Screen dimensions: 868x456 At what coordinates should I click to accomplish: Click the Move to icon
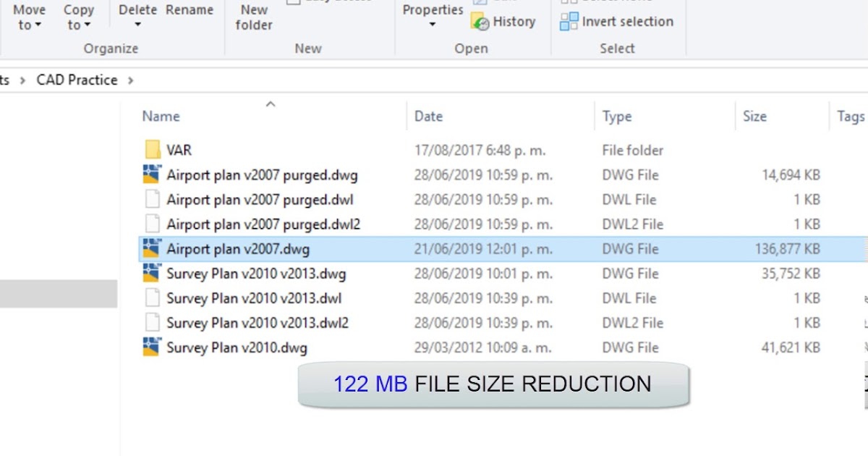coord(29,9)
